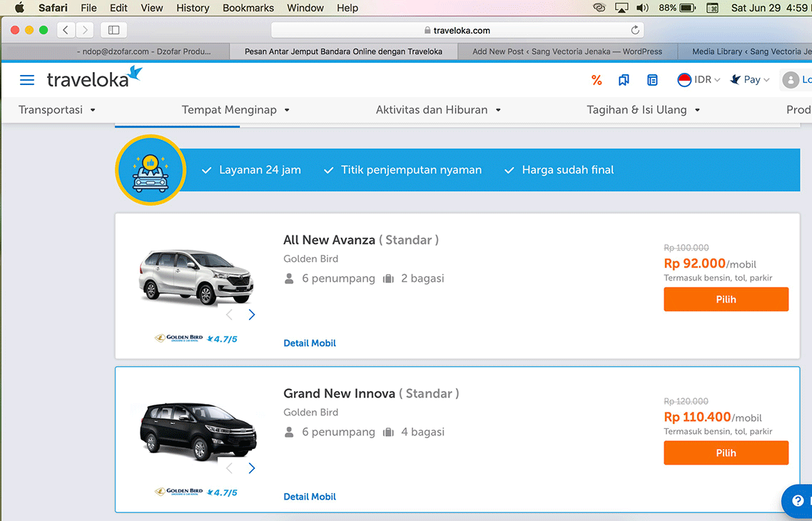Click the Traveloka logo
The height and width of the screenshot is (521, 812).
tap(94, 77)
